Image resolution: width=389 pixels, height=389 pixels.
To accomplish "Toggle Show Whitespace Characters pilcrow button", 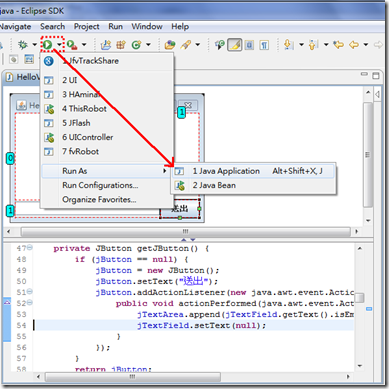I will coord(264,44).
